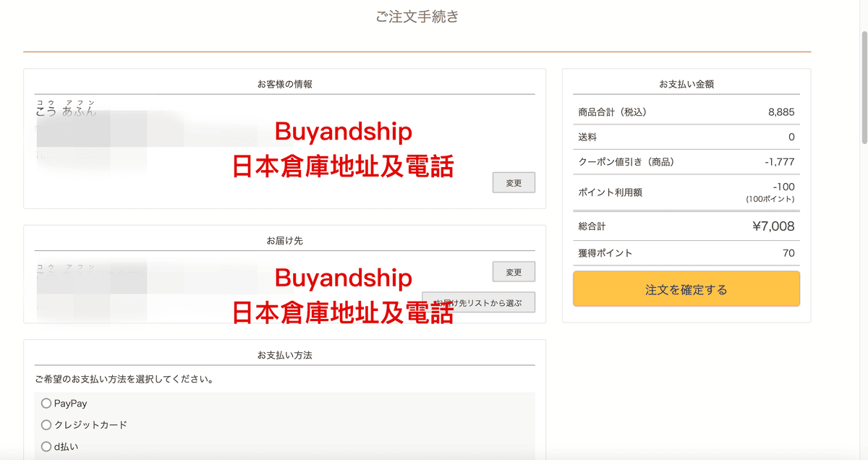
Task: Click the (100ポイント) note
Action: click(x=770, y=199)
